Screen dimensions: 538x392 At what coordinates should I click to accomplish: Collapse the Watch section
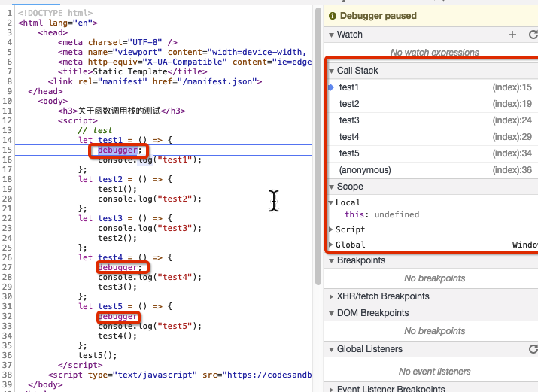pyautogui.click(x=331, y=35)
